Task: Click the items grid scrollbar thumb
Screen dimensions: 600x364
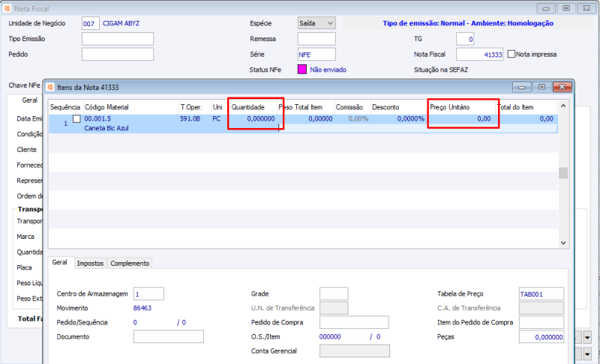Action: [x=563, y=173]
